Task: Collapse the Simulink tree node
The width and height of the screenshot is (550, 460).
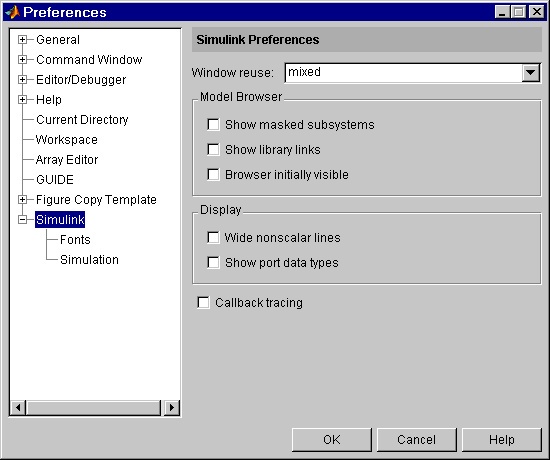Action: point(22,220)
